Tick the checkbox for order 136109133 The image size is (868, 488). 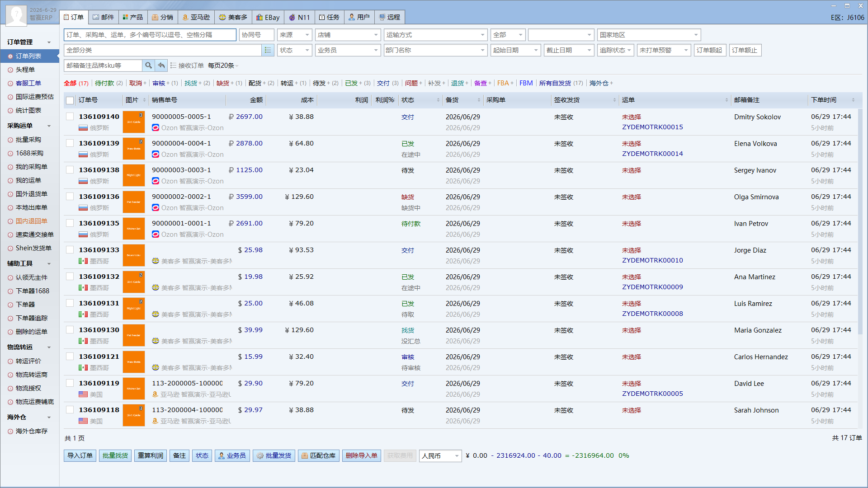click(70, 250)
